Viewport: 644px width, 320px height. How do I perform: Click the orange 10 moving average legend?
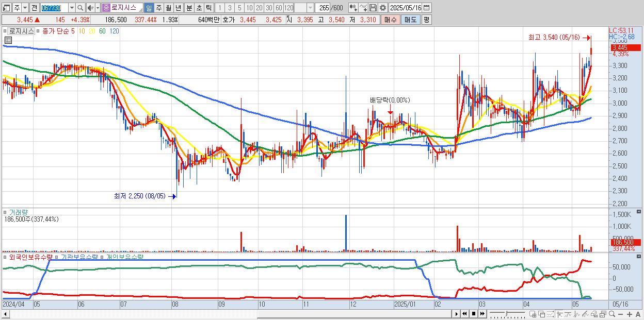point(82,31)
